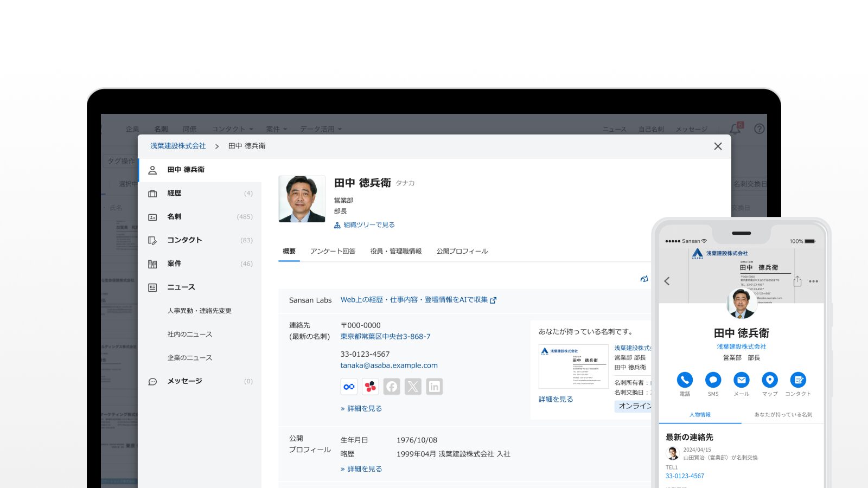Open ニュース in the background top navigation
868x488 pixels.
point(615,129)
